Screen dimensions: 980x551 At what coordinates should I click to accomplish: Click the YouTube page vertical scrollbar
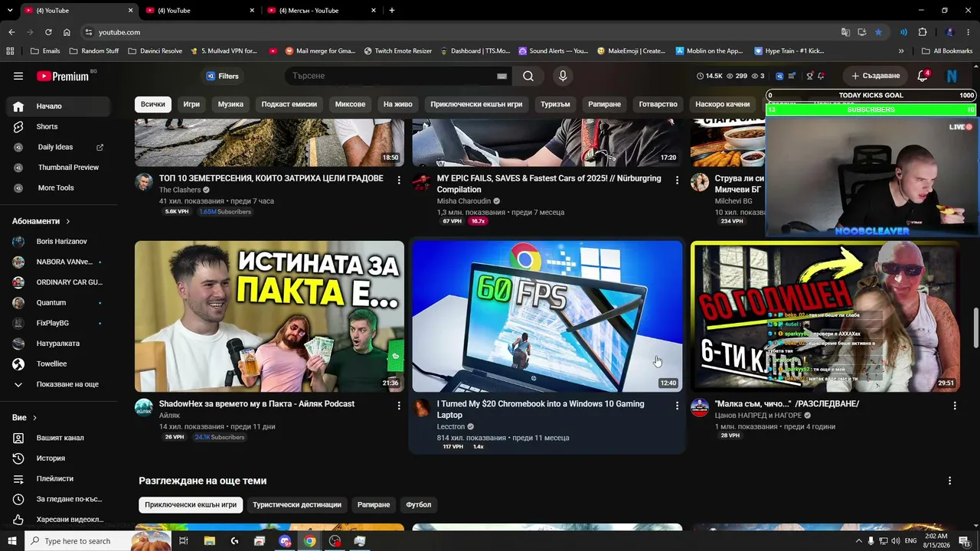click(975, 328)
